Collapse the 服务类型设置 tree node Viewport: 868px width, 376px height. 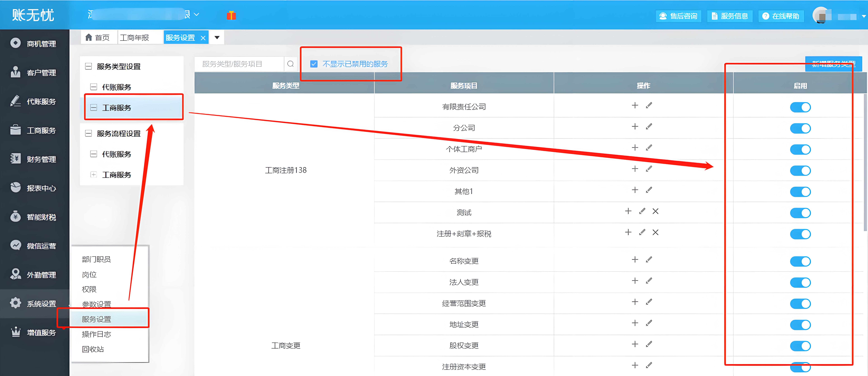88,66
